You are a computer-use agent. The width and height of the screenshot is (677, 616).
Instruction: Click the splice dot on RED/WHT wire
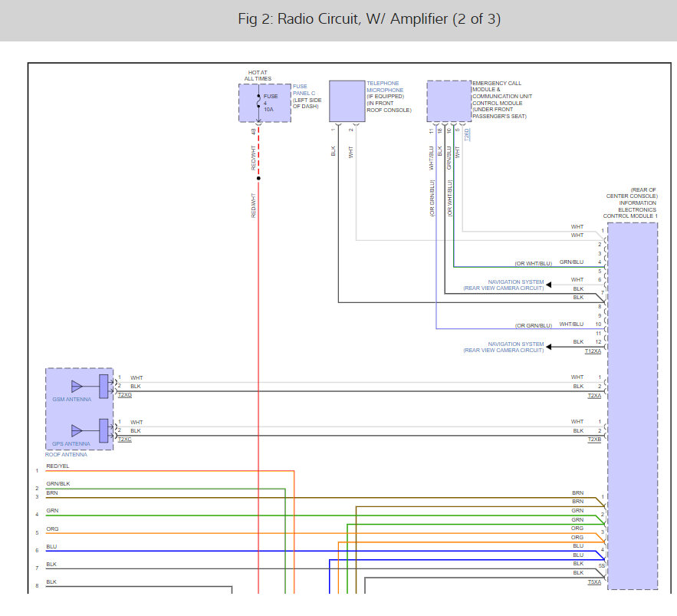(x=258, y=179)
